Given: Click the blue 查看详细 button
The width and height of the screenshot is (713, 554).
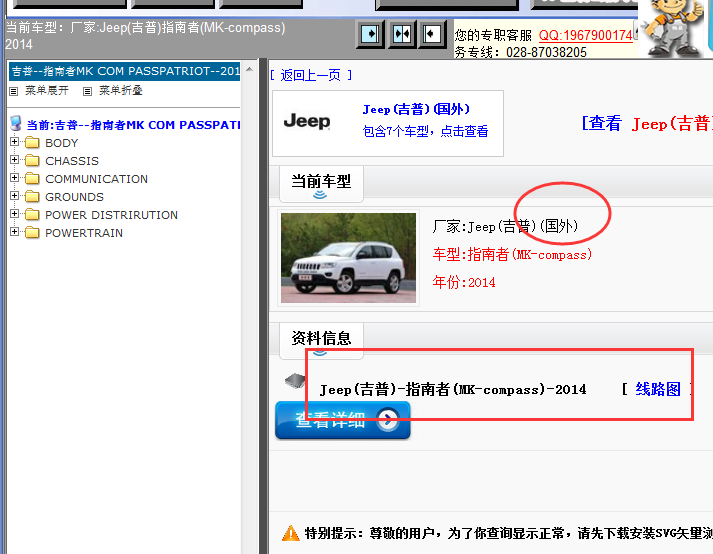Looking at the screenshot, I should (x=343, y=420).
